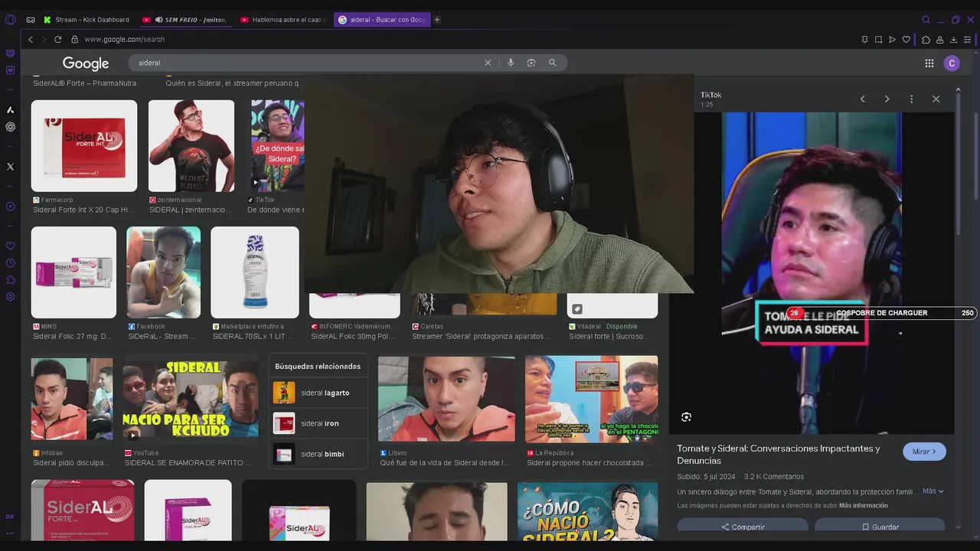Open sidebar settings gear icon
980x551 pixels.
10,297
